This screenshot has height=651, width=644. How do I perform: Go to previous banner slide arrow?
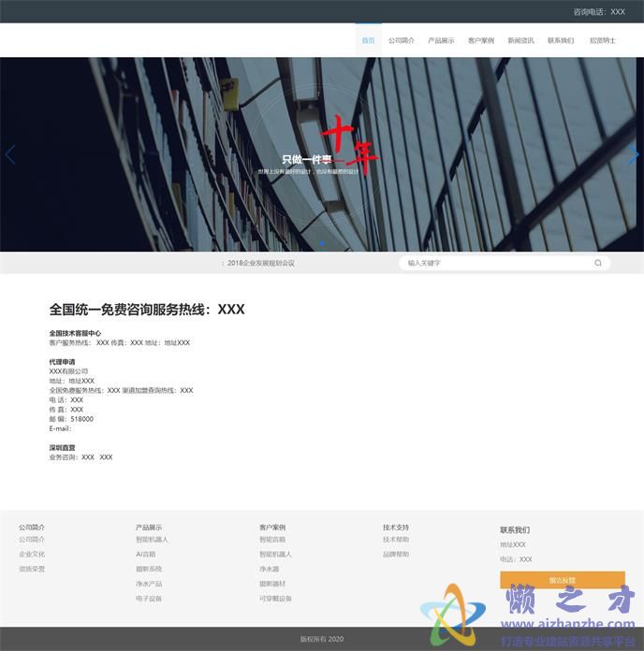10,155
